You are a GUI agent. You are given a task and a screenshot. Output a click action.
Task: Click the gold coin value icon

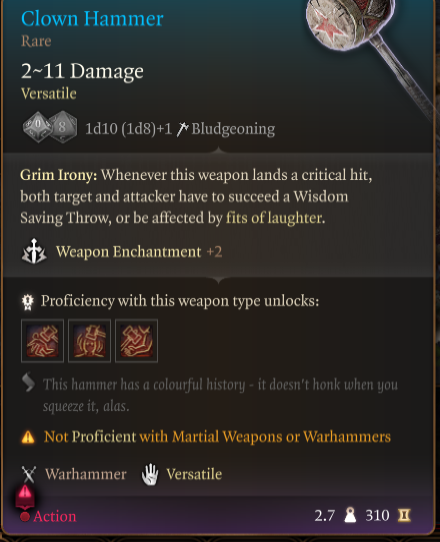[404, 515]
